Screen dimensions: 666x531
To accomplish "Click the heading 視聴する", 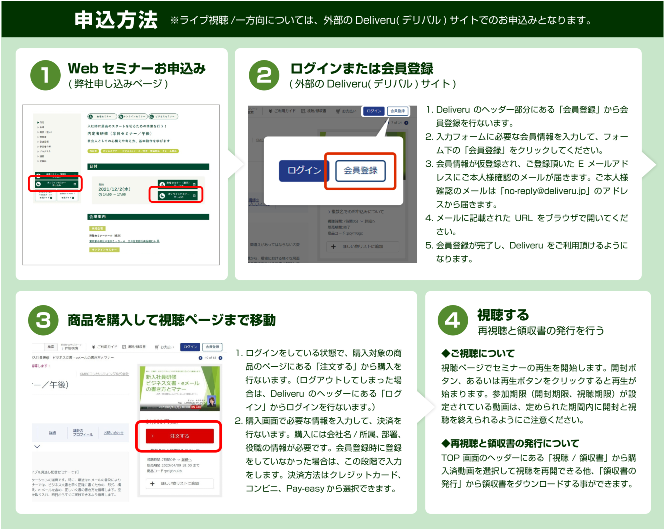I will (x=503, y=315).
